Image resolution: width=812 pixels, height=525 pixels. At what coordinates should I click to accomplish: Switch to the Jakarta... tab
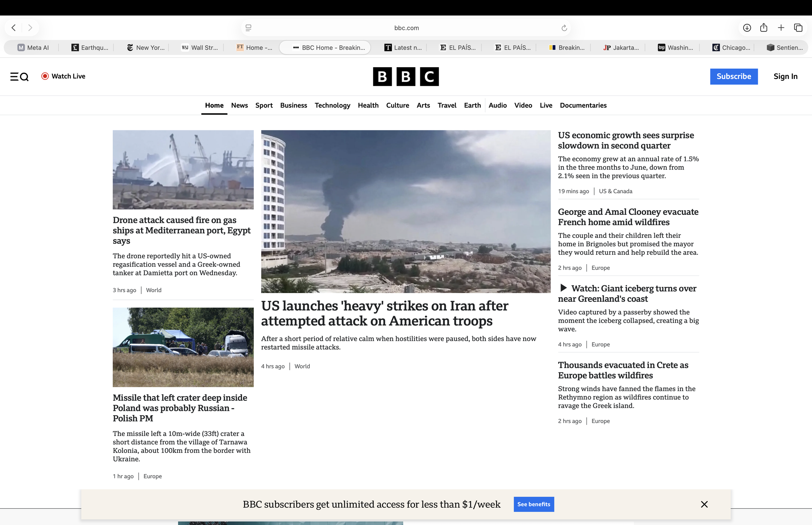coord(621,47)
